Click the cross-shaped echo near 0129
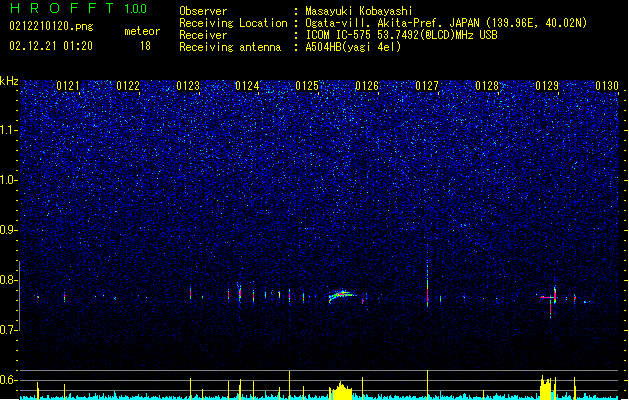This screenshot has height=400, width=629. [551, 298]
